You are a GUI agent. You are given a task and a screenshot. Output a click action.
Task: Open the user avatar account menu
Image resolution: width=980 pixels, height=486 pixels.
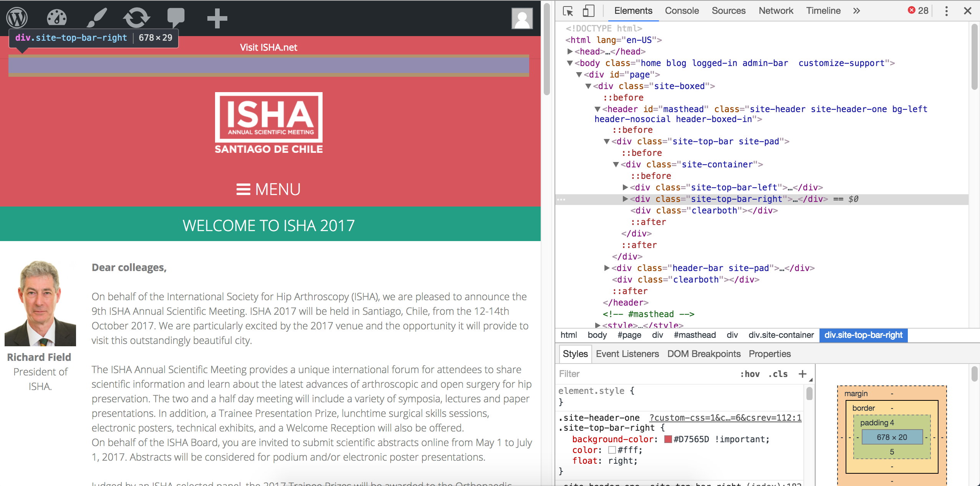[x=522, y=18]
